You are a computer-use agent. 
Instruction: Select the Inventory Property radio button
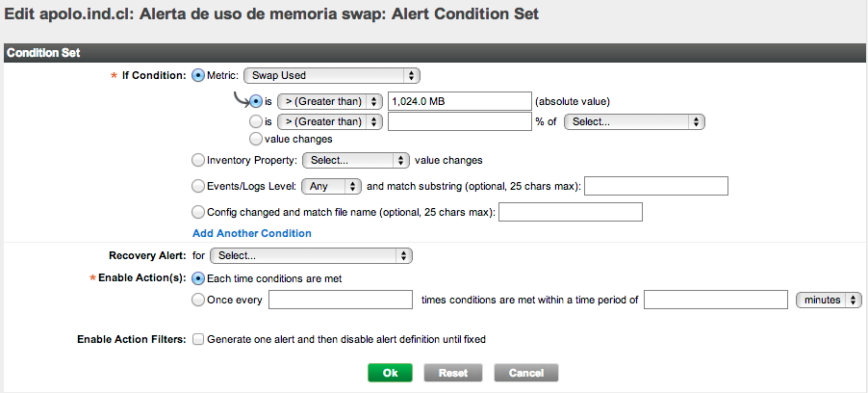point(199,160)
